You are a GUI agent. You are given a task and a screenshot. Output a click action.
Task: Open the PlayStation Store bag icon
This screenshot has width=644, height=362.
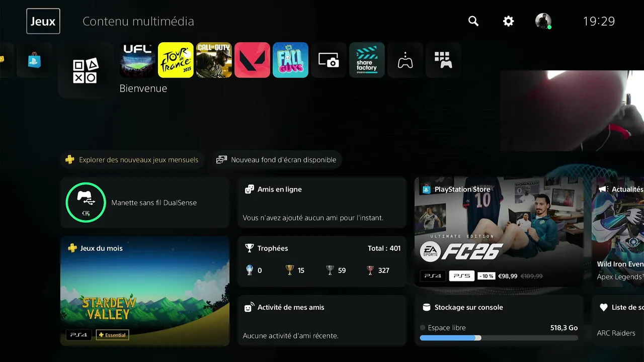tap(34, 60)
